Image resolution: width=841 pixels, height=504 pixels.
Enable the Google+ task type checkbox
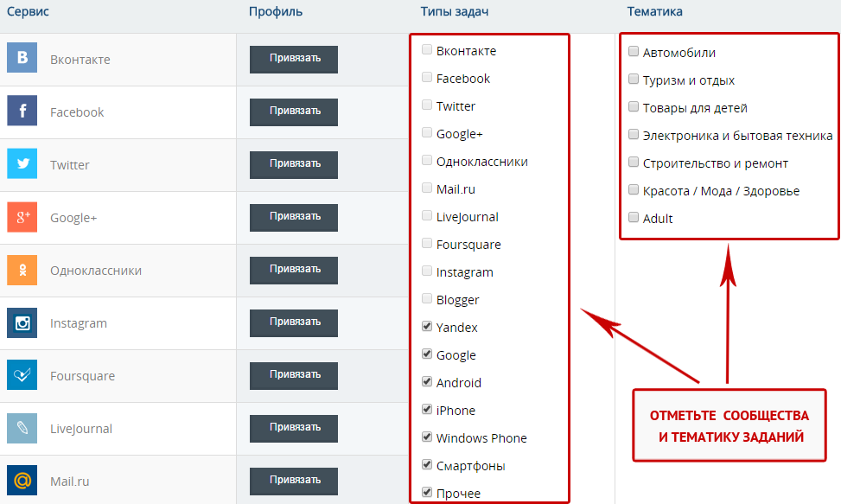coord(427,132)
